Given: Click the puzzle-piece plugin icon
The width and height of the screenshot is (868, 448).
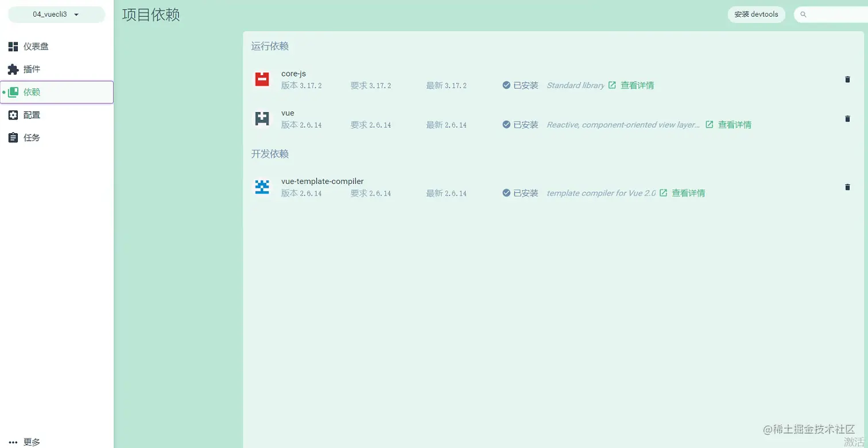Looking at the screenshot, I should (x=13, y=69).
